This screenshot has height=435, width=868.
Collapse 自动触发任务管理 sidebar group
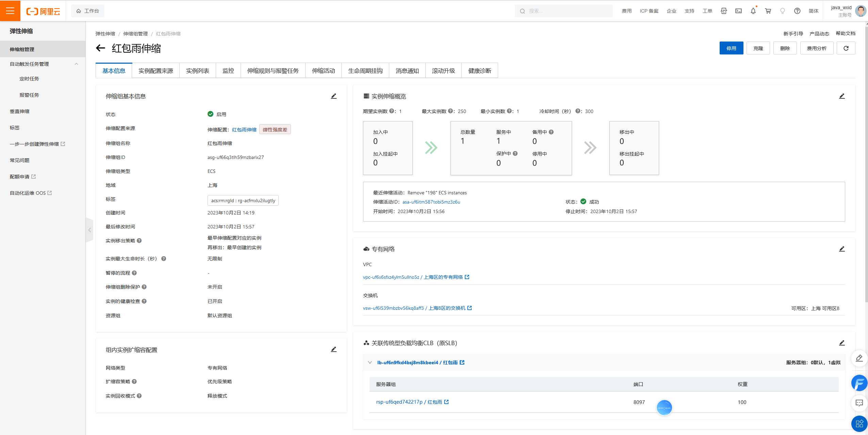(x=76, y=64)
